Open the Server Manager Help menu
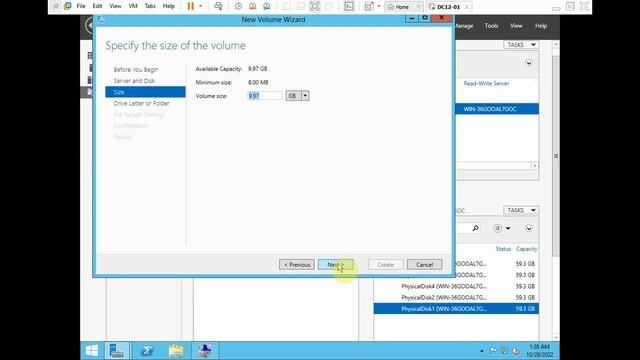The height and width of the screenshot is (360, 640). (541, 26)
